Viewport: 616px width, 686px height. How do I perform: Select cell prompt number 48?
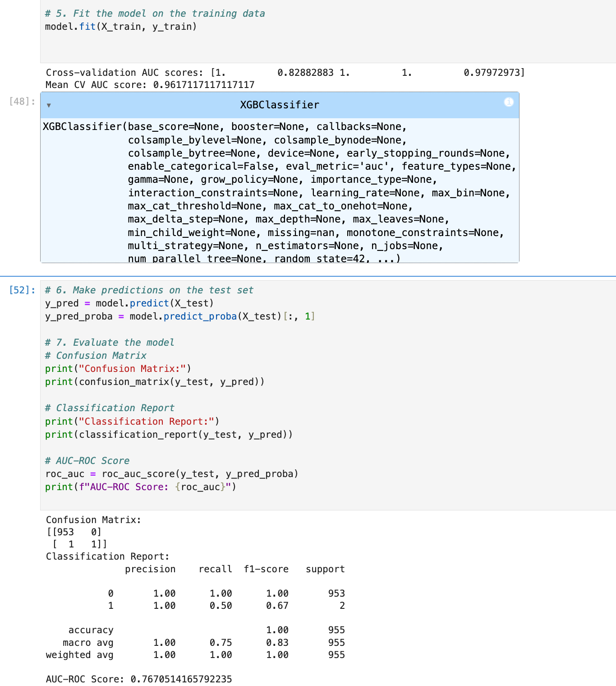[x=22, y=102]
